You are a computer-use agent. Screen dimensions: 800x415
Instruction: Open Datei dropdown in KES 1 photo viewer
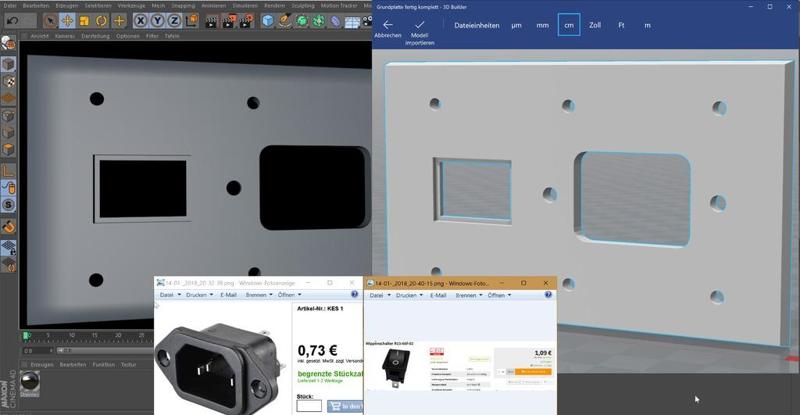point(170,295)
